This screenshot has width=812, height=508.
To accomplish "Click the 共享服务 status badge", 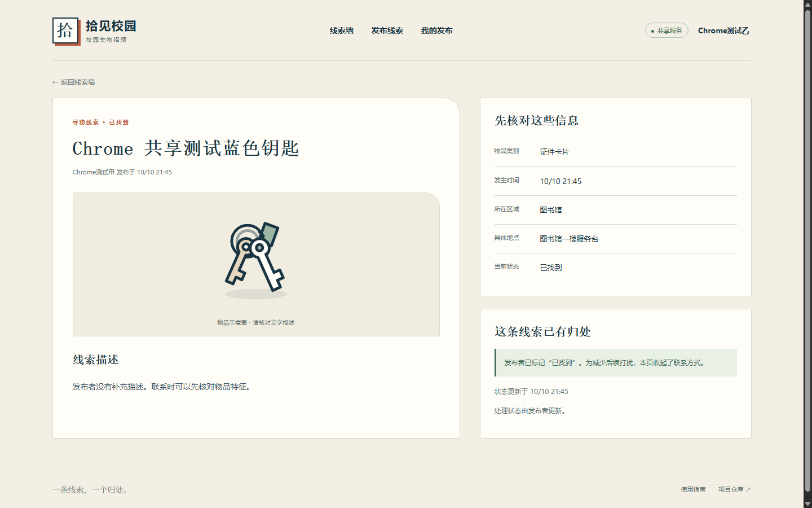I will (x=667, y=30).
